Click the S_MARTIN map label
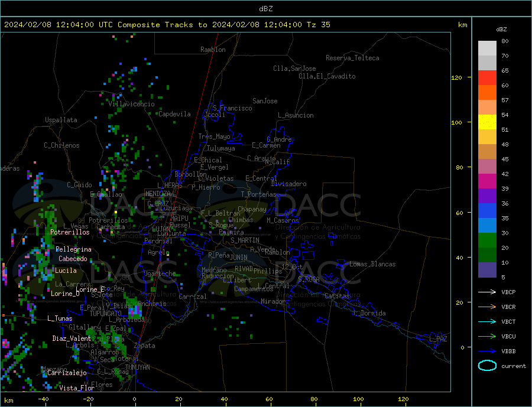Screen dimensions: 532x407 click(x=245, y=240)
